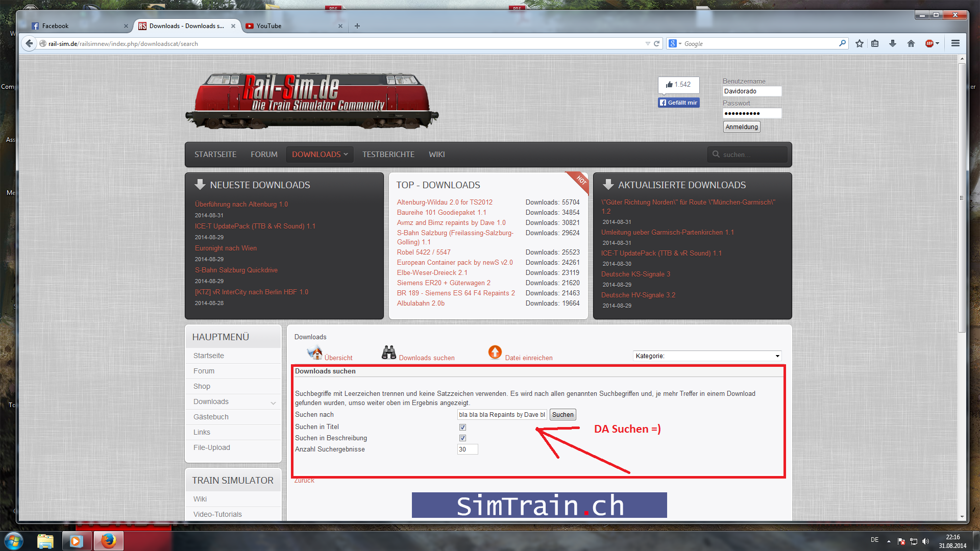
Task: Click the Suchen nach text field
Action: [502, 415]
